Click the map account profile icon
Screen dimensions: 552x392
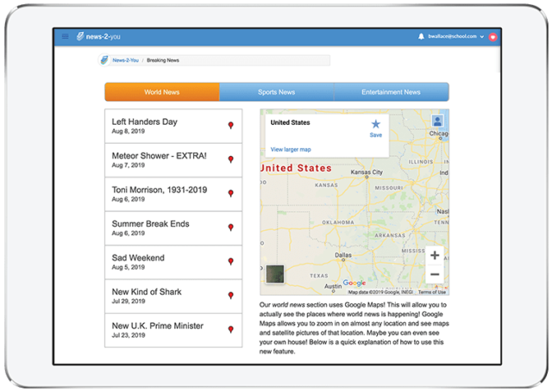[438, 121]
